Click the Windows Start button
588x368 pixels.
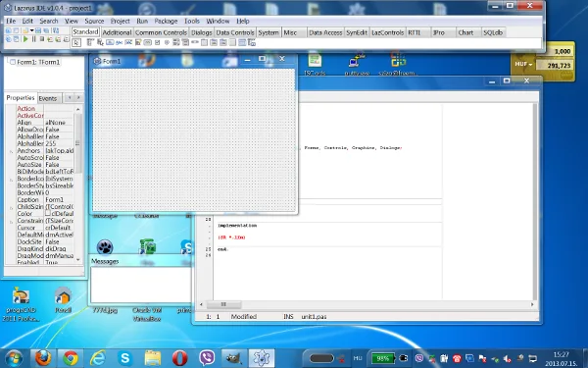(14, 358)
